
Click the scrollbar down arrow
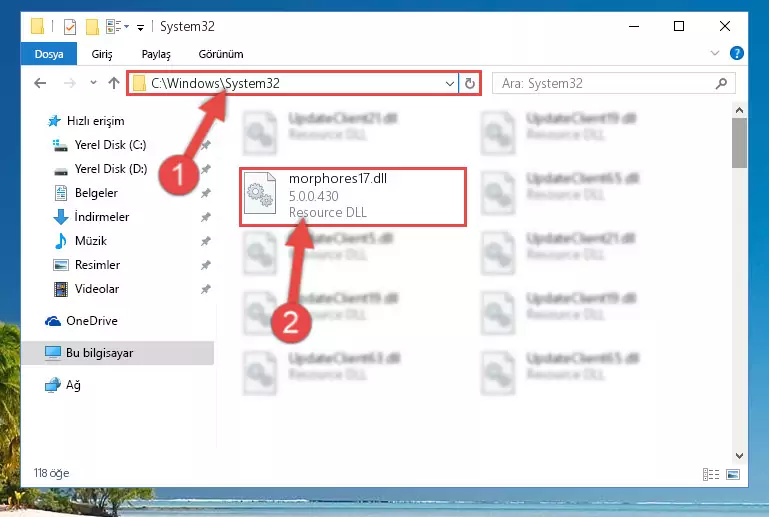point(739,456)
